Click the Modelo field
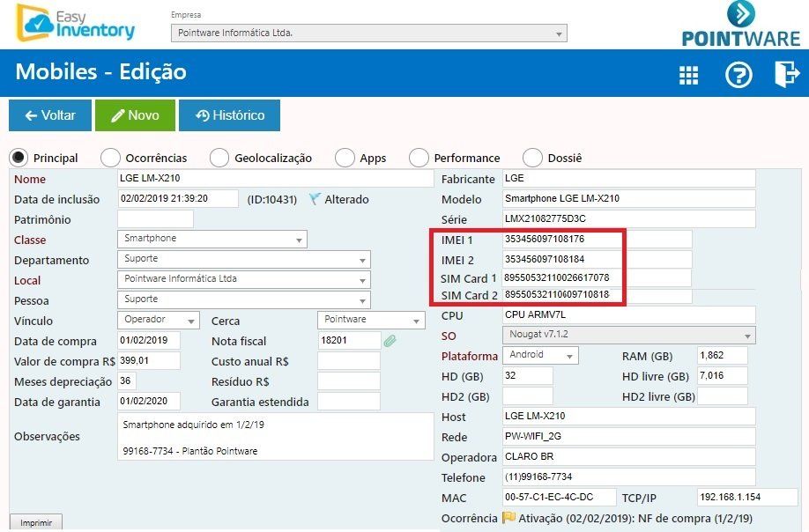 pyautogui.click(x=629, y=198)
